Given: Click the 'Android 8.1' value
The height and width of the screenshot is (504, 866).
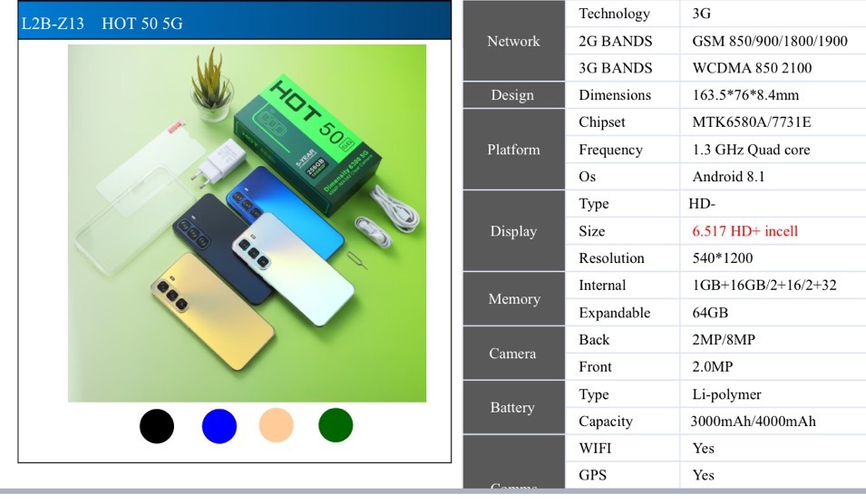Looking at the screenshot, I should [x=728, y=177].
